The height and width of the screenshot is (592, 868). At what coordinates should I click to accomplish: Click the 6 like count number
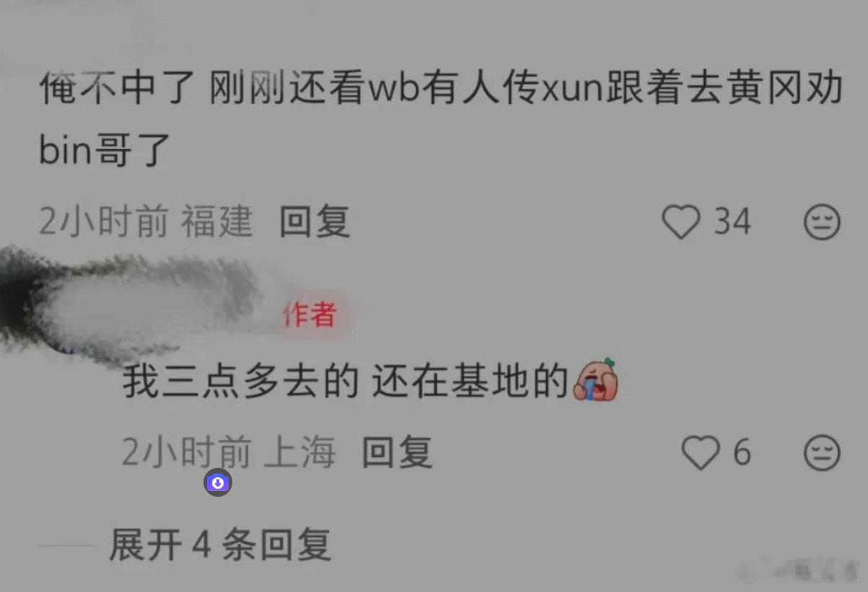coord(742,453)
